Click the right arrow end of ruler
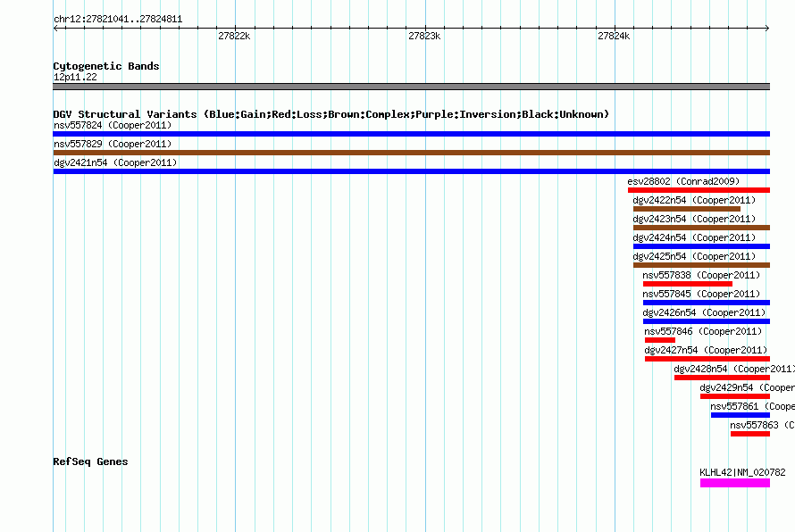 (x=767, y=28)
